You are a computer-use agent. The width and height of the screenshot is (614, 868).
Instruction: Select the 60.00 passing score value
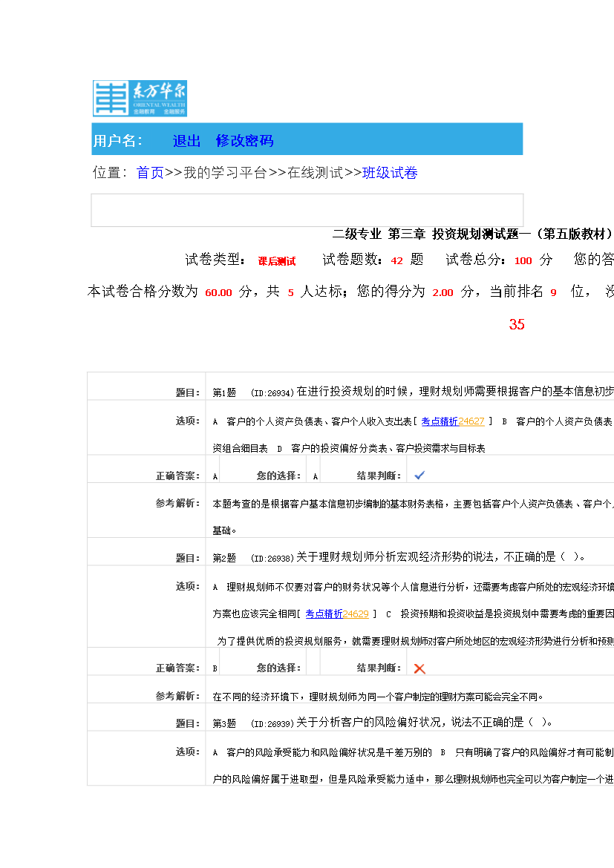[218, 292]
